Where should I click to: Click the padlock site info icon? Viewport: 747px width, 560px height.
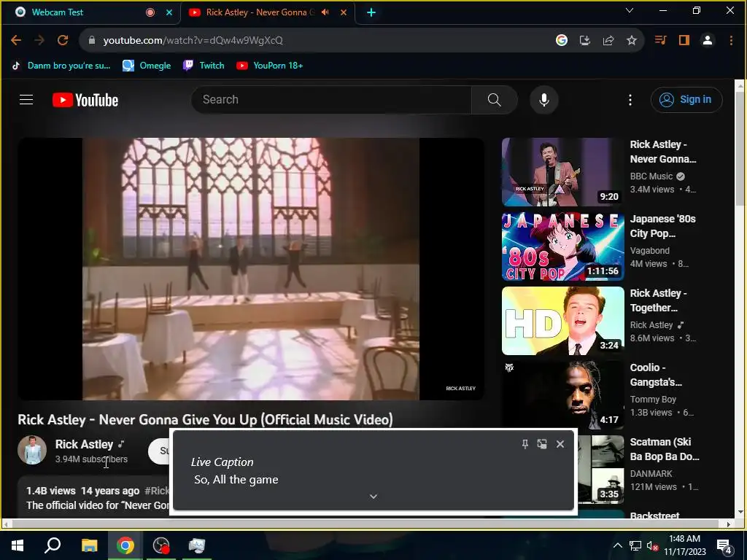tap(92, 41)
